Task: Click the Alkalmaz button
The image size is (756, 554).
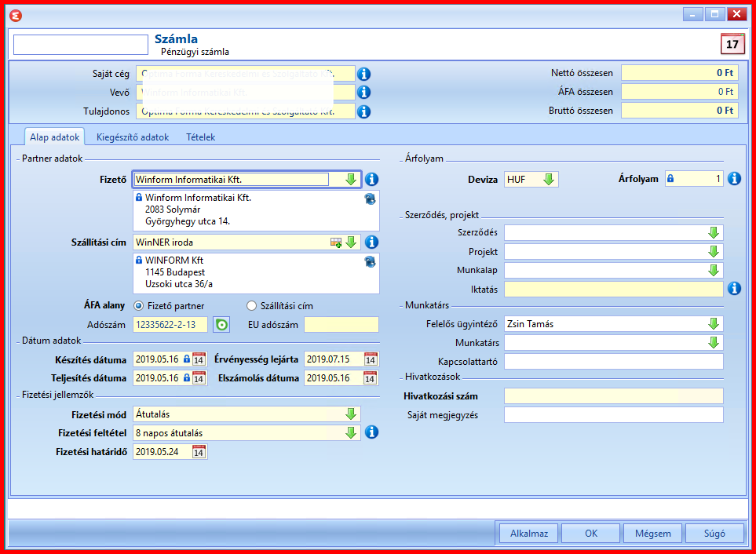Action: coord(529,534)
